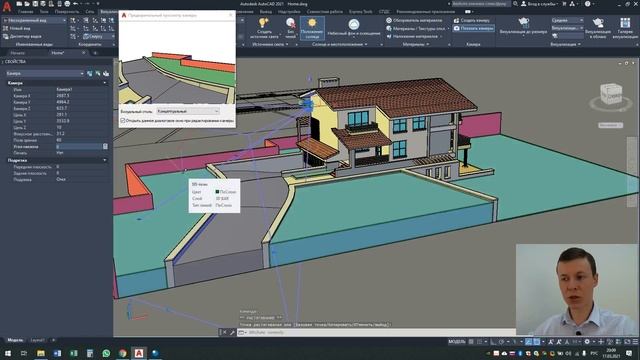
Task: Open the Поверхность ribbon tab
Action: [67, 12]
